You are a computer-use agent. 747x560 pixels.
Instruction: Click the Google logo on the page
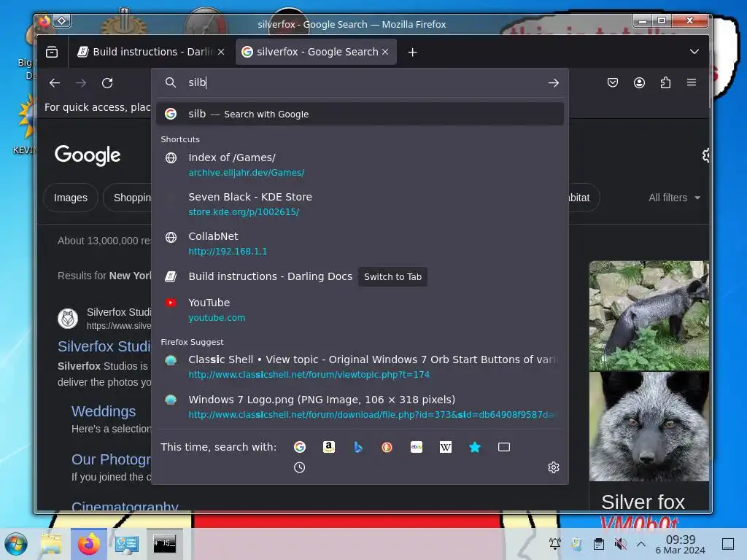(88, 155)
